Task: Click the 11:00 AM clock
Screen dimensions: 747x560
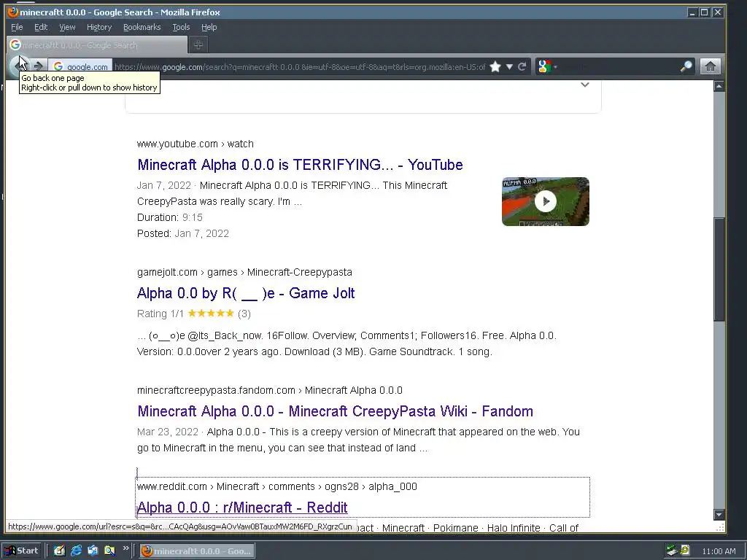Action: 719,551
